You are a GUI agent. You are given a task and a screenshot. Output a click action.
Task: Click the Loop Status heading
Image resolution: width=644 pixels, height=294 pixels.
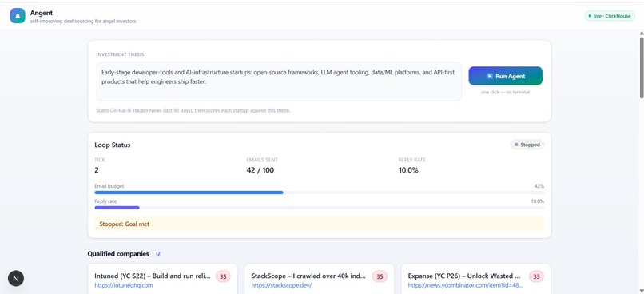[x=113, y=145]
